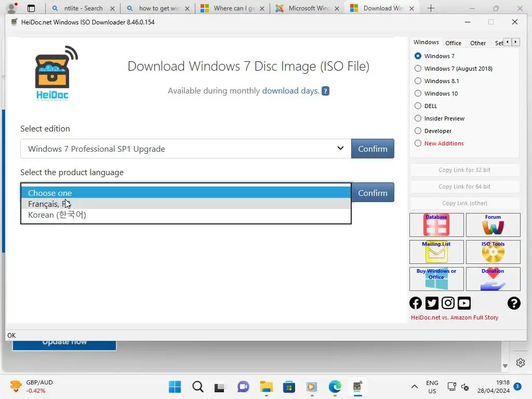This screenshot has height=399, width=532.
Task: Open the browser page settings gear
Action: 521,362
